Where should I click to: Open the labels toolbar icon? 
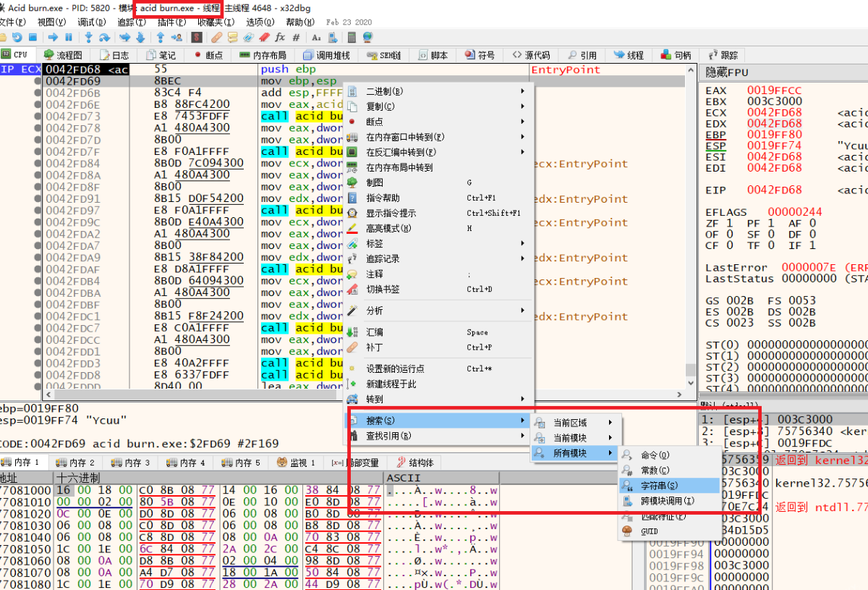(x=247, y=37)
